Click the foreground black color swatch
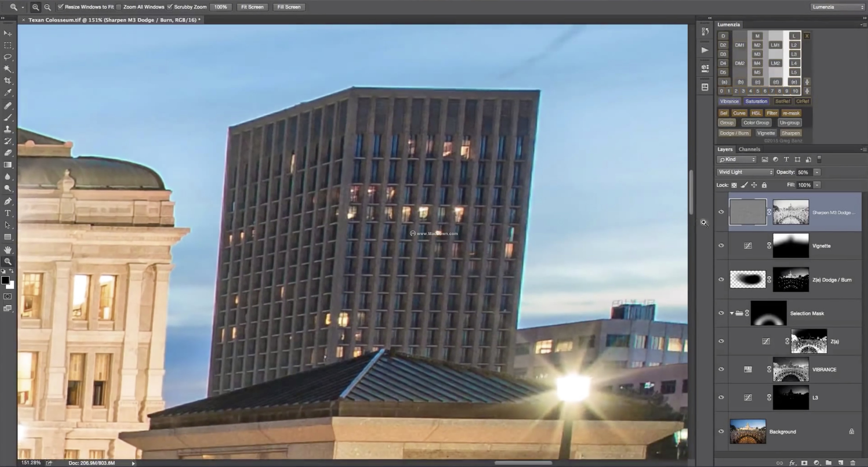 coord(5,280)
